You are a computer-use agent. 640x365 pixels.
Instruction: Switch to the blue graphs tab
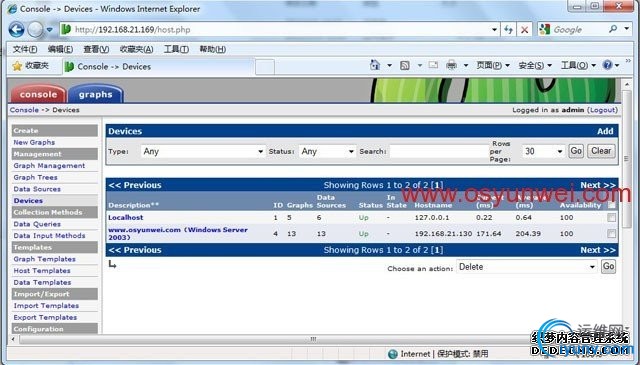tap(96, 94)
